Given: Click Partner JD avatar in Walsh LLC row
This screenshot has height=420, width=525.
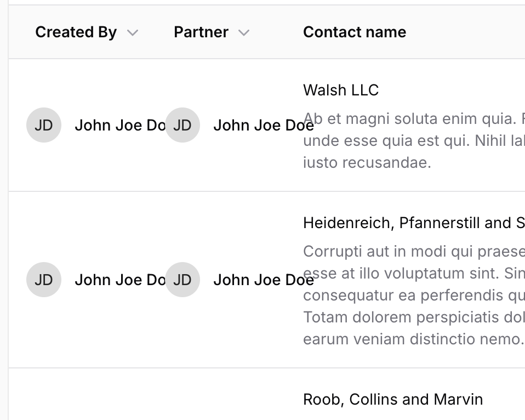Looking at the screenshot, I should tap(182, 125).
